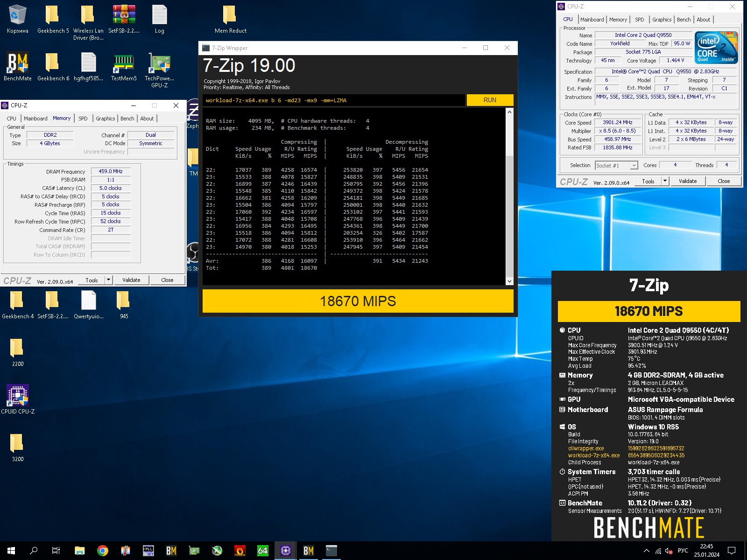Click the Close button in right CPU-Z window
Image resolution: width=747 pixels, height=560 pixels.
724,181
